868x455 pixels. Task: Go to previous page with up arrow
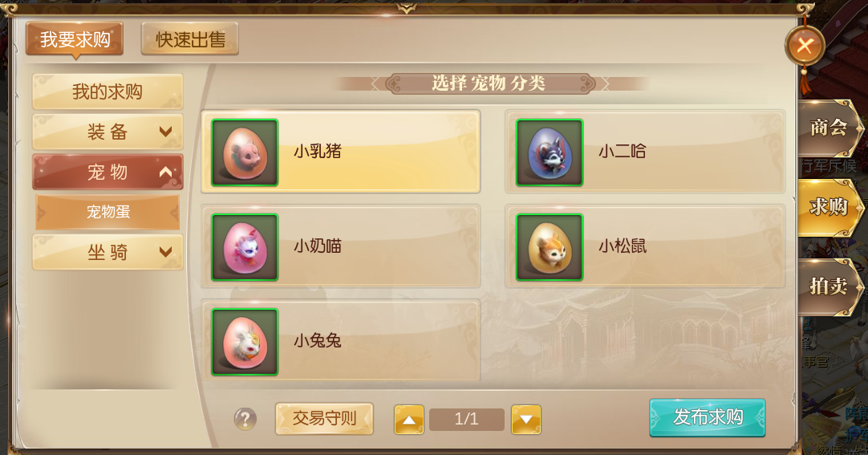[x=409, y=420]
